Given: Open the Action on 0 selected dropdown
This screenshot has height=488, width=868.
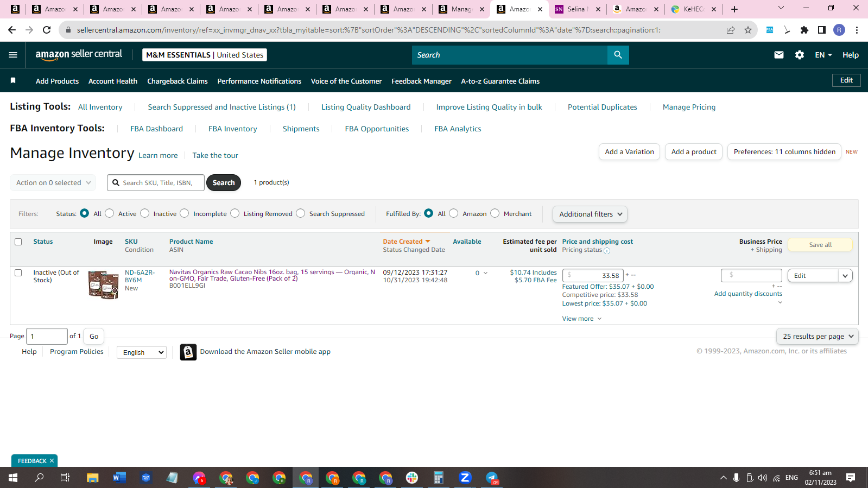Looking at the screenshot, I should pyautogui.click(x=53, y=183).
